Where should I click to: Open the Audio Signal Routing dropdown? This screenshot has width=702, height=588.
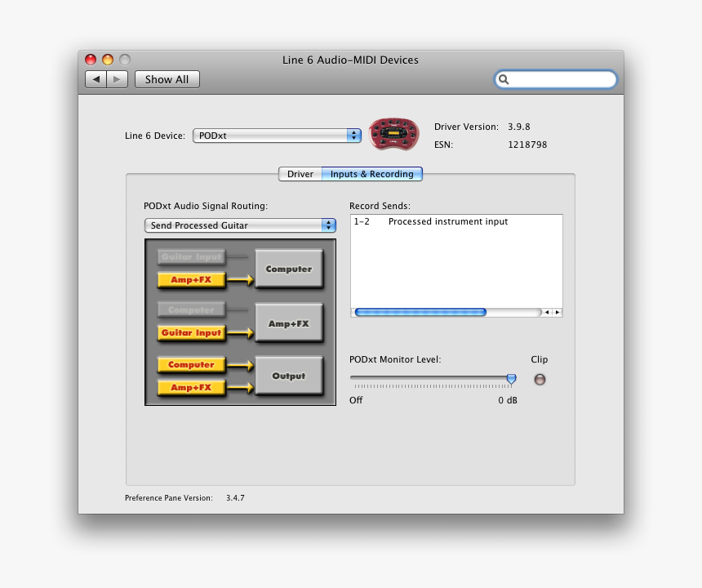tap(240, 225)
